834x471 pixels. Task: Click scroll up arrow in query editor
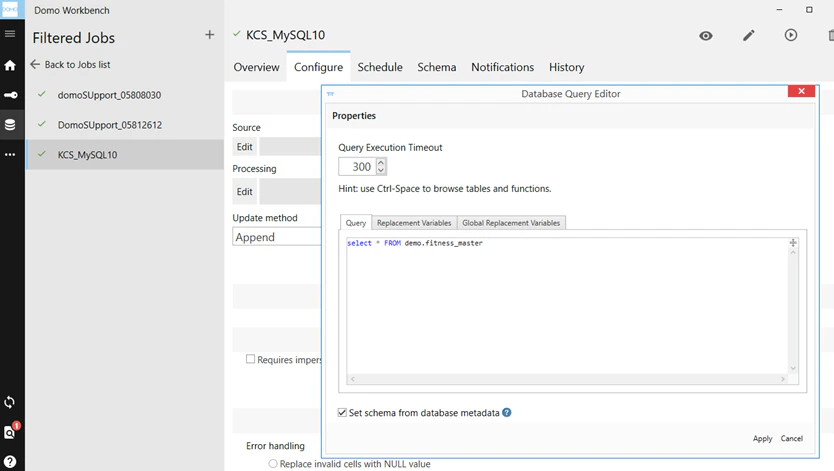tap(793, 253)
